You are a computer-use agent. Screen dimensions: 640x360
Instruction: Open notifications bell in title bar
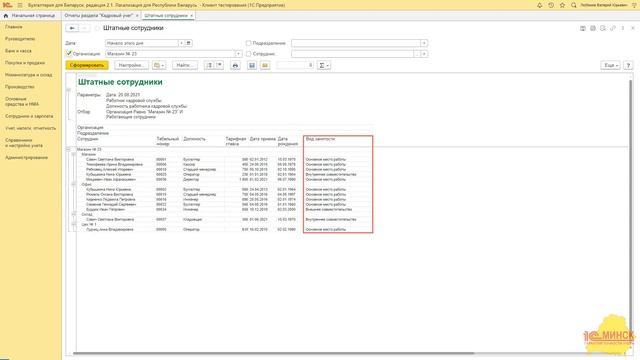(540, 5)
